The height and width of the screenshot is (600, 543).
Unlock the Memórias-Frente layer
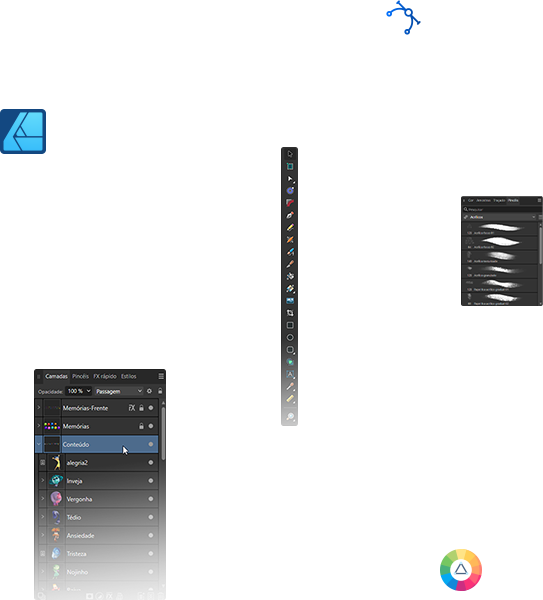coord(141,408)
